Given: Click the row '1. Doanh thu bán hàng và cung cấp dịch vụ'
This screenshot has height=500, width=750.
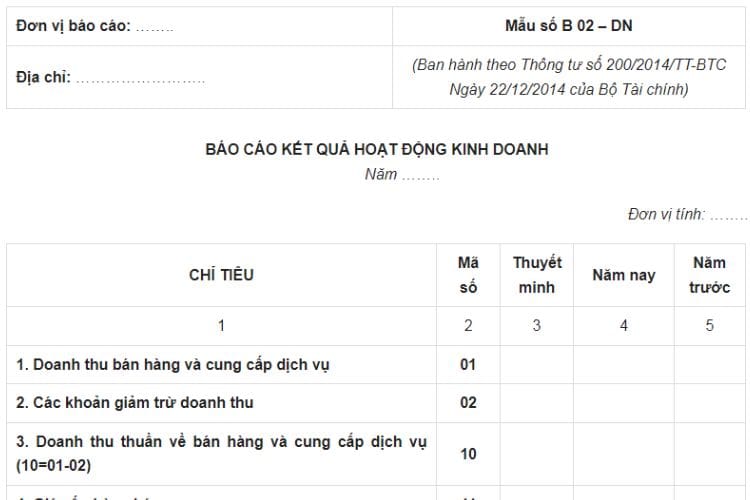Looking at the screenshot, I should click(173, 365).
